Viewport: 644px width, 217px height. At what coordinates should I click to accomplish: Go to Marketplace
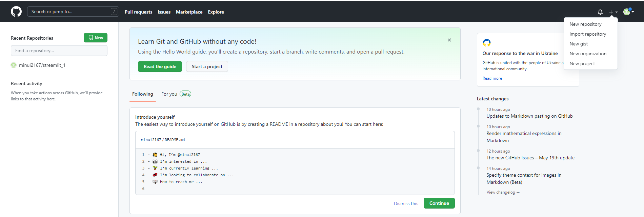click(189, 12)
